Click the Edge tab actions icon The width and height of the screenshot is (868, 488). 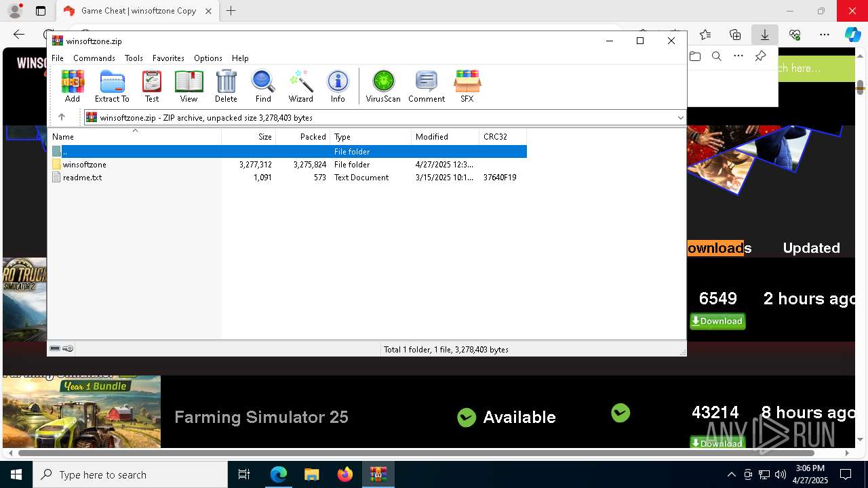[41, 11]
